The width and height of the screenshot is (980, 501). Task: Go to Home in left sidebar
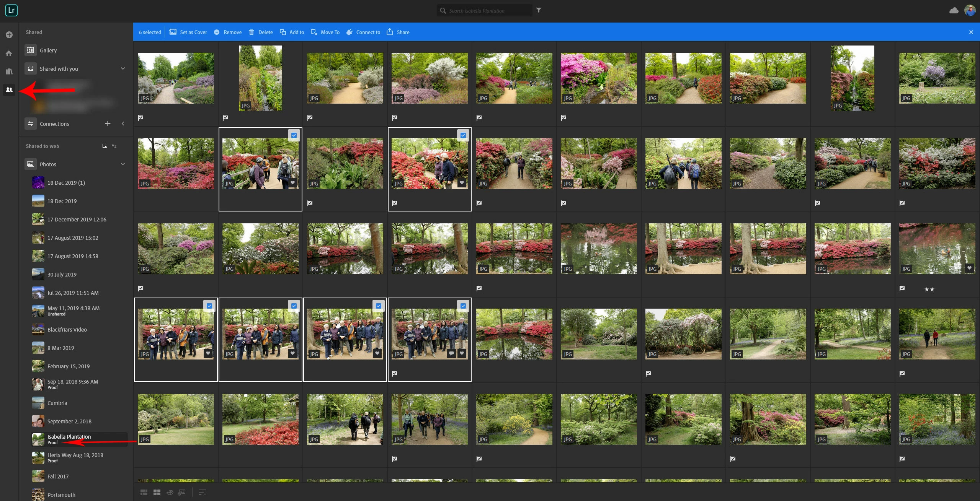(x=9, y=53)
